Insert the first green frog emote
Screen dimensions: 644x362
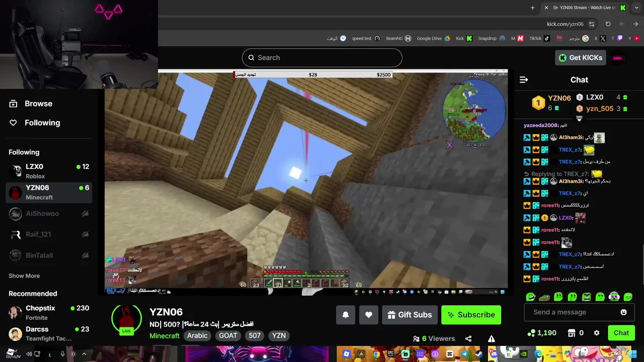(530, 297)
